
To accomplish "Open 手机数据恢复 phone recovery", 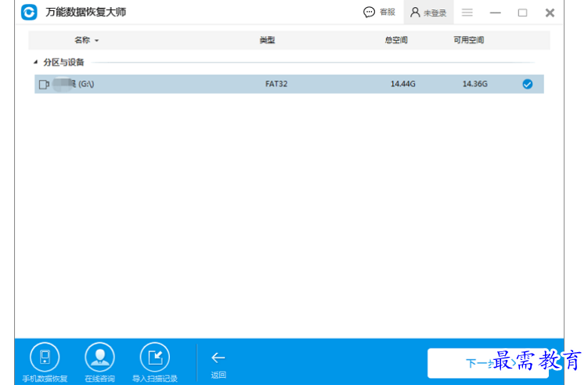I will point(45,362).
